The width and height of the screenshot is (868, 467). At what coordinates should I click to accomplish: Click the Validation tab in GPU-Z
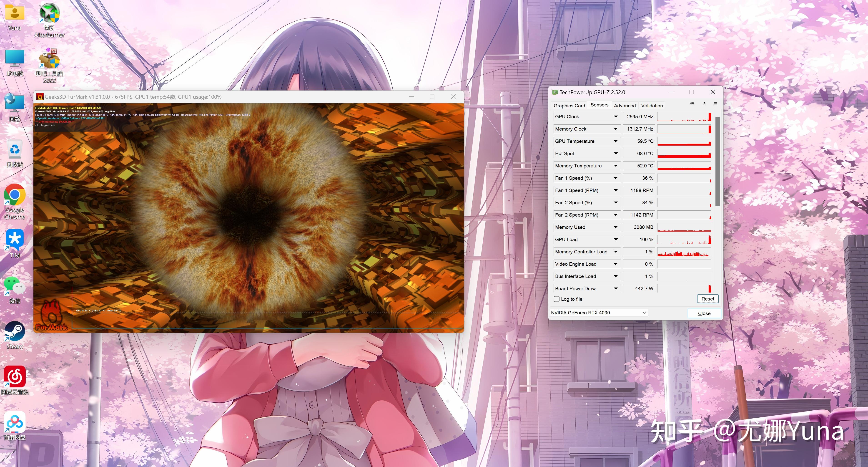click(651, 106)
